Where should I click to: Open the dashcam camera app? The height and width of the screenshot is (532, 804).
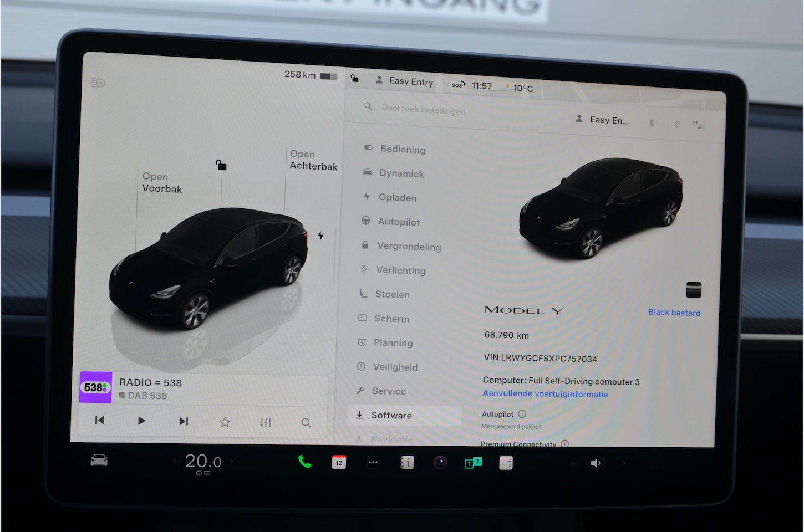(440, 462)
